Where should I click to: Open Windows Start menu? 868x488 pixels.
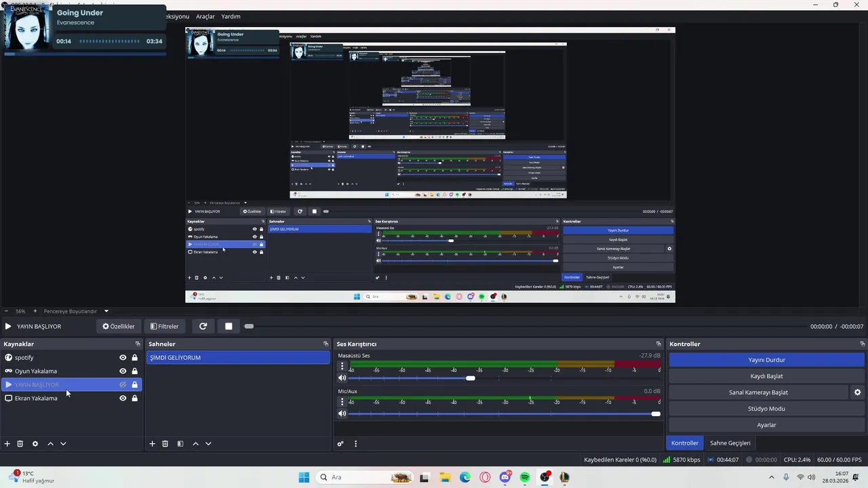point(304,477)
